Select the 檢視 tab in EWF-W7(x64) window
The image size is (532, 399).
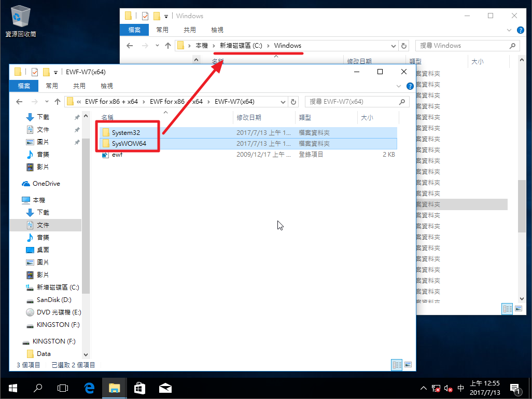tap(106, 86)
